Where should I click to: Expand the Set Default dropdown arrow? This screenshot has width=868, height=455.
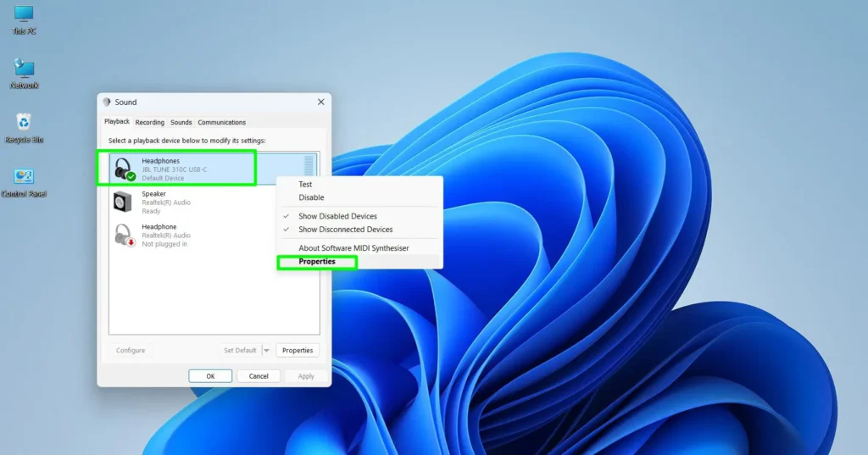click(x=266, y=351)
